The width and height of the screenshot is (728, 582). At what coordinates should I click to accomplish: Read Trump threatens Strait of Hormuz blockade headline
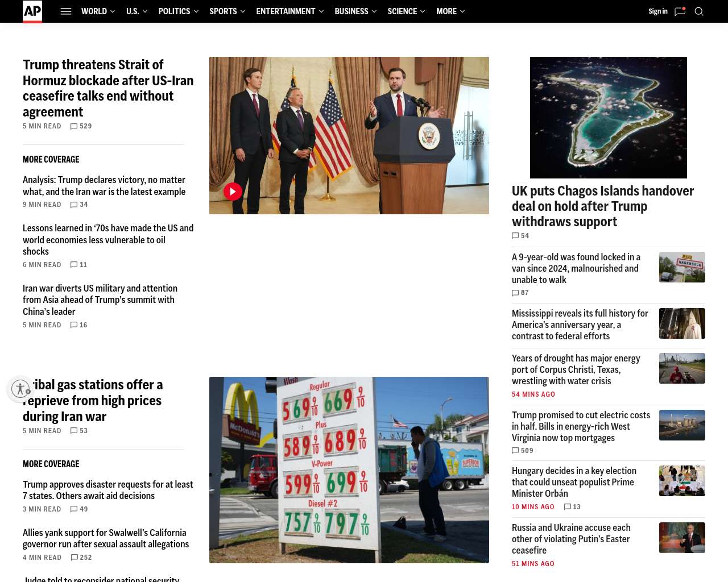click(108, 88)
